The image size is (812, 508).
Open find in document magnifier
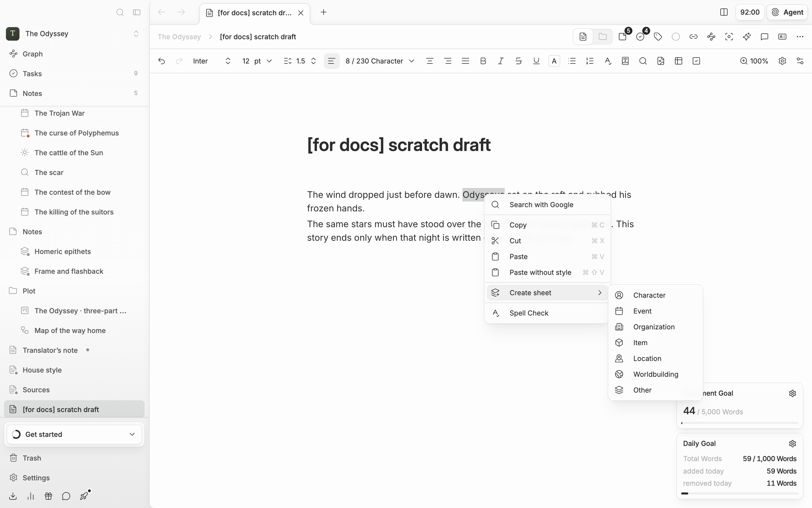tap(643, 61)
